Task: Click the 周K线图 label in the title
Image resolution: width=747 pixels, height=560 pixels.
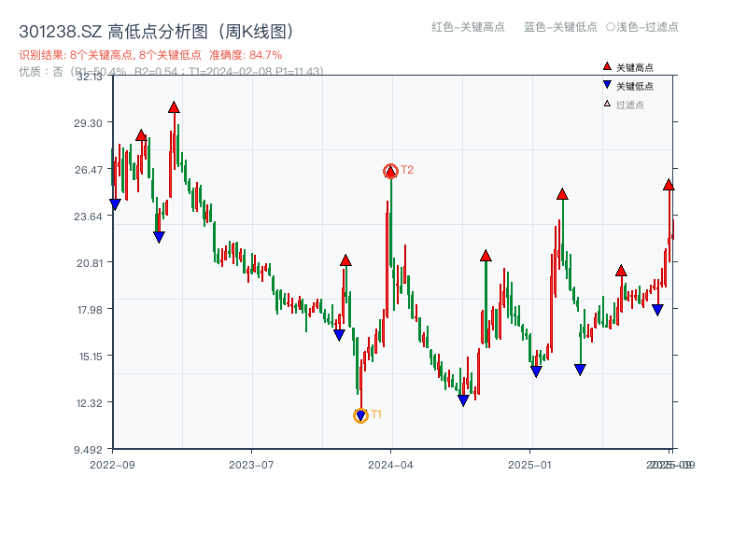Action: [x=255, y=29]
